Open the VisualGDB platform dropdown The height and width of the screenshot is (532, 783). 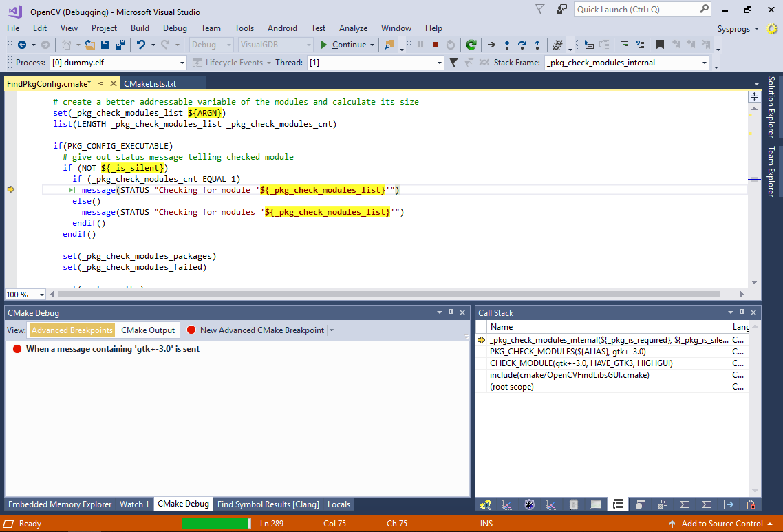[x=275, y=45]
